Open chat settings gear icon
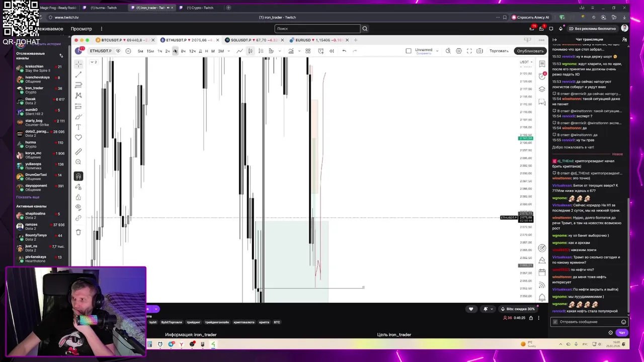The width and height of the screenshot is (644, 362). [611, 333]
